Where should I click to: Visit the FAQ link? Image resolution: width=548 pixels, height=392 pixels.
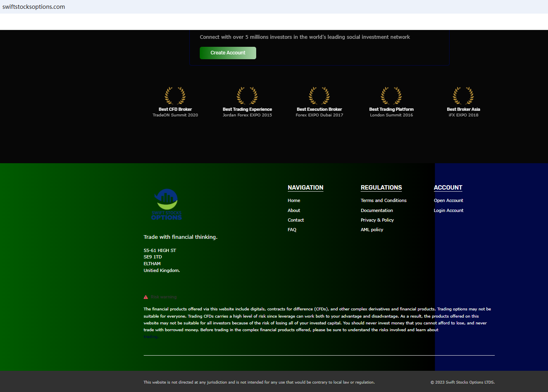(292, 230)
